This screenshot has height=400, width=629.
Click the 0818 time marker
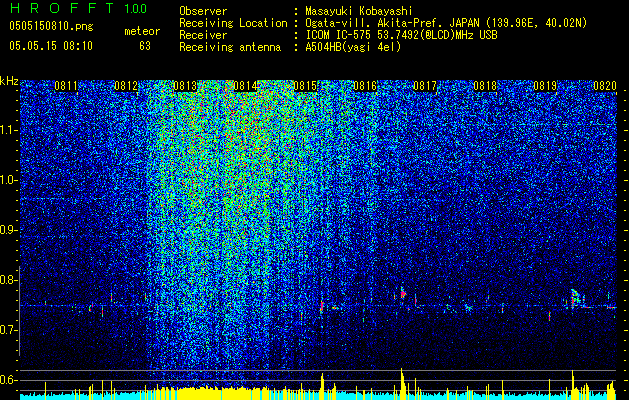485,86
